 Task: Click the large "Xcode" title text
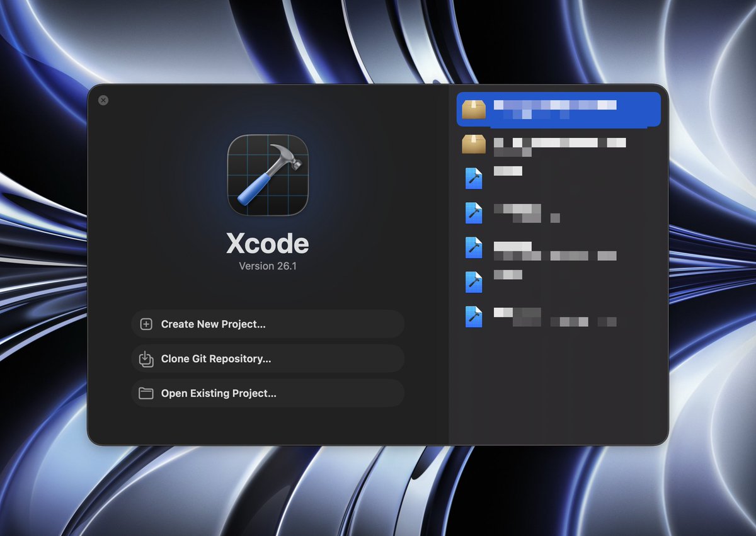268,244
